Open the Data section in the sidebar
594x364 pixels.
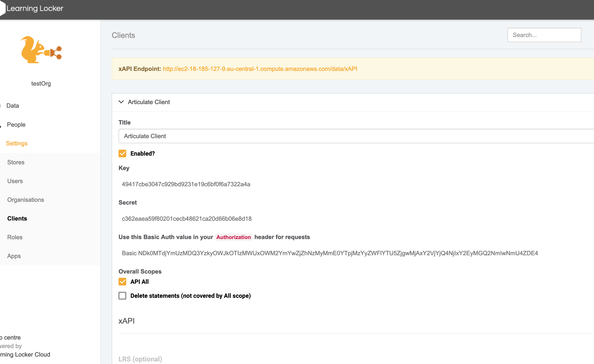pos(13,105)
